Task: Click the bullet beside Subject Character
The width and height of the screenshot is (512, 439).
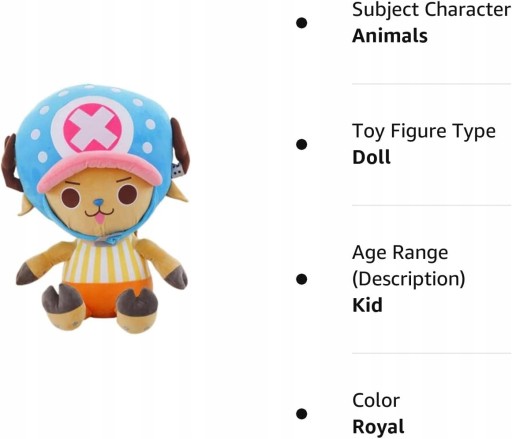Action: 302,23
